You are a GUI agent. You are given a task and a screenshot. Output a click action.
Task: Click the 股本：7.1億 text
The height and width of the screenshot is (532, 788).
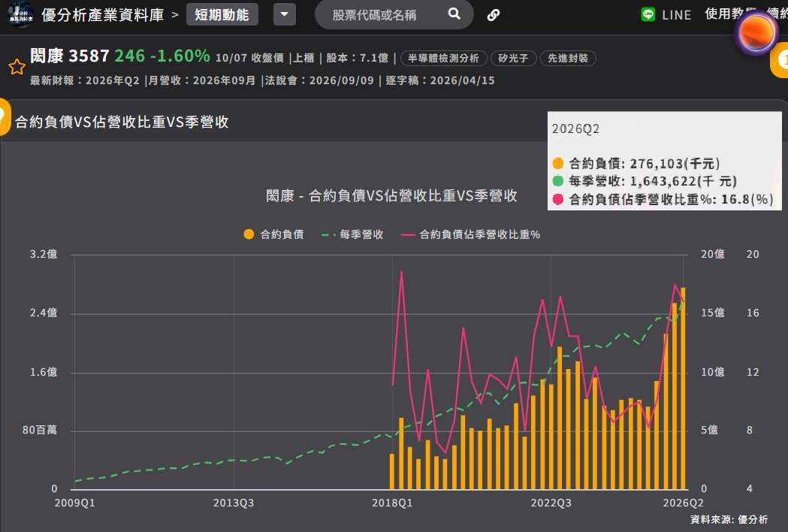[358, 58]
